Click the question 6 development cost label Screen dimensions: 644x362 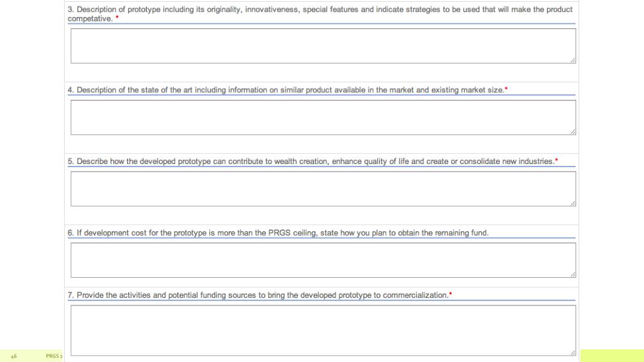click(278, 233)
